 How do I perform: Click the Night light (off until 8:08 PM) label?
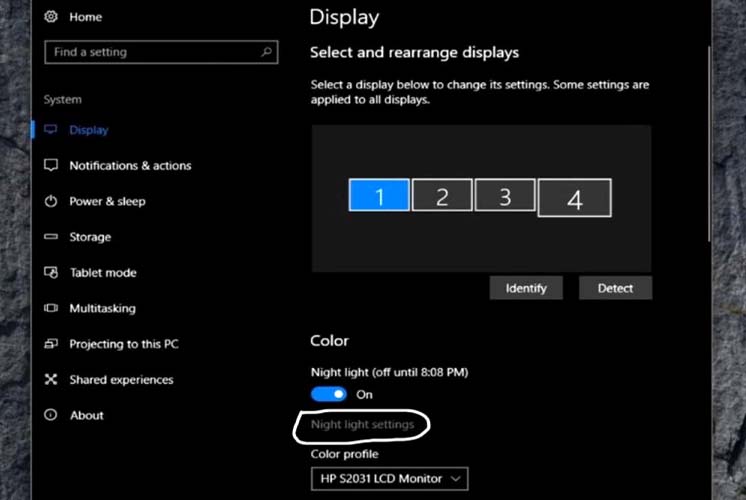[x=389, y=372]
